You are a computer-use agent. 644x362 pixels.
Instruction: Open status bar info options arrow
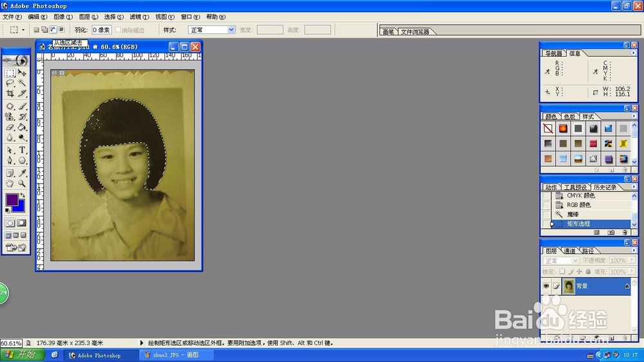point(142,343)
